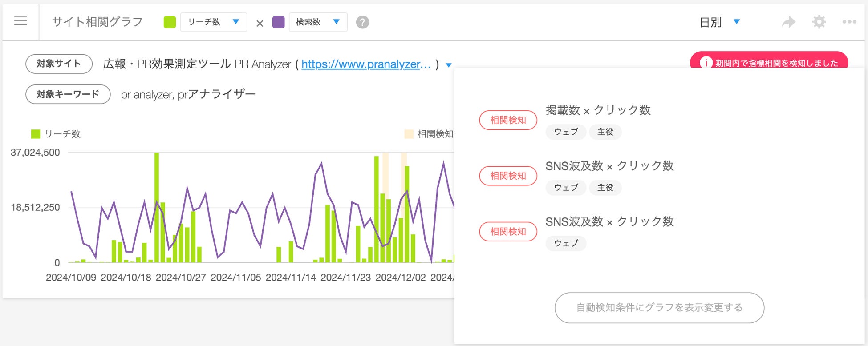Click the 自動検知条件にグラフを表示変更する button
Image resolution: width=868 pixels, height=346 pixels.
tap(659, 308)
